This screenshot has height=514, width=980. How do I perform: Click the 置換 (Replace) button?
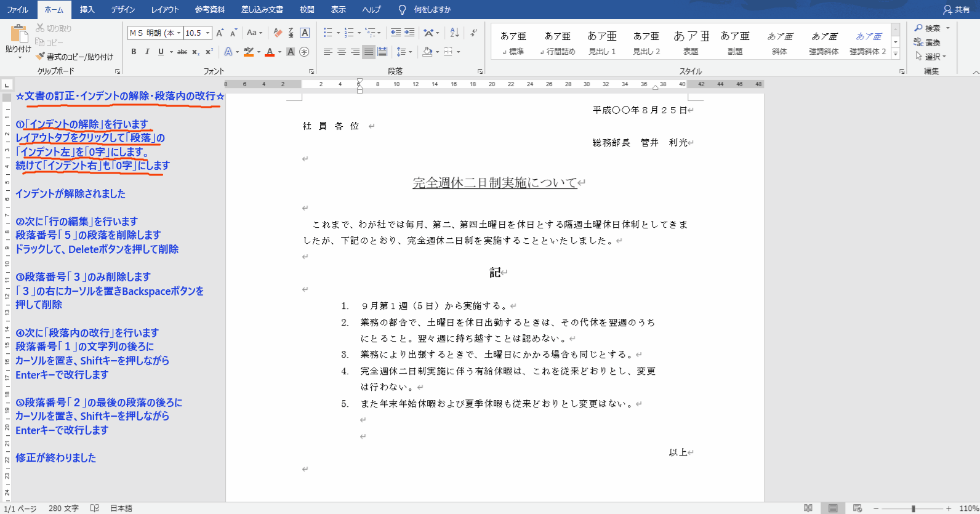tap(928, 42)
